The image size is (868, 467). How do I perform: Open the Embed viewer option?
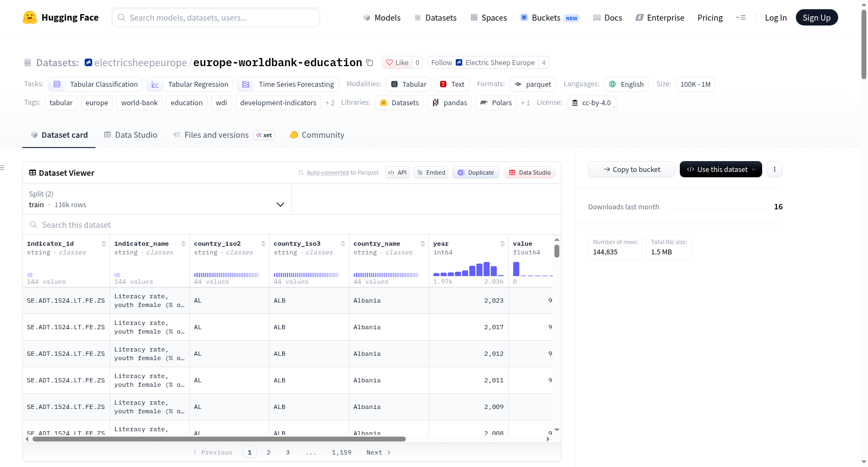[x=431, y=172]
